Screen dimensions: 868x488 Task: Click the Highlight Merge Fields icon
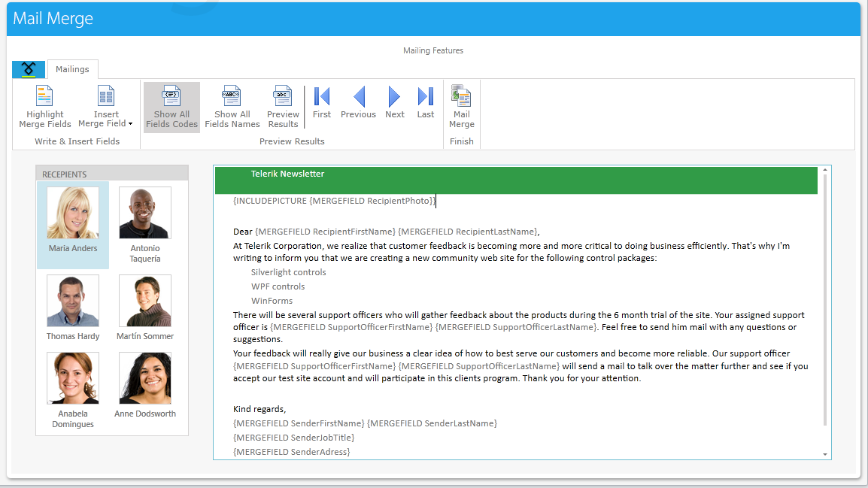pyautogui.click(x=44, y=95)
